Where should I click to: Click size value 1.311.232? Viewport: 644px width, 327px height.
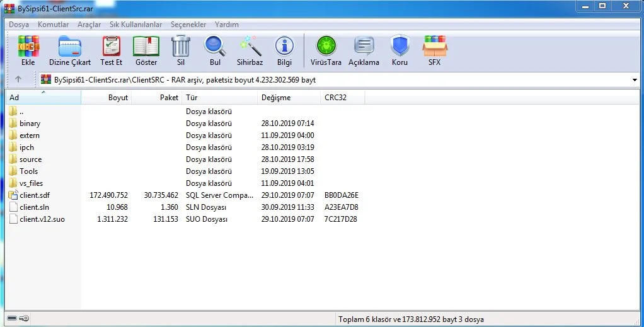112,219
